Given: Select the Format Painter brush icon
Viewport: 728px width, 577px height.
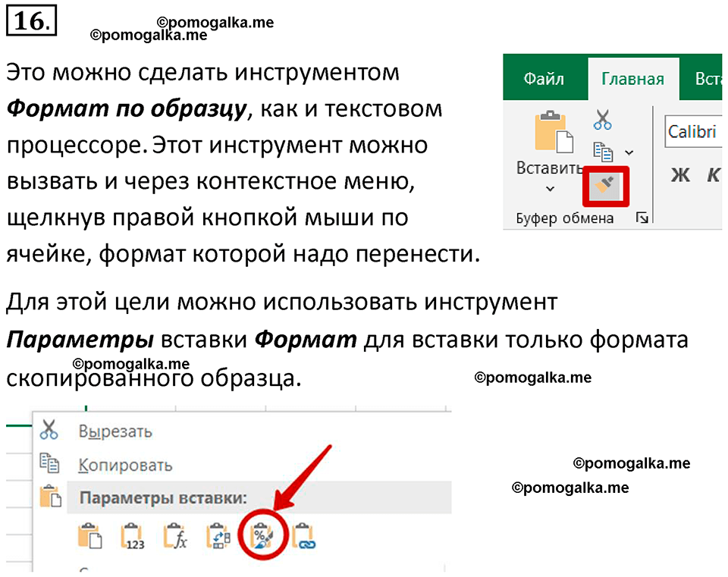Looking at the screenshot, I should pos(606,187).
